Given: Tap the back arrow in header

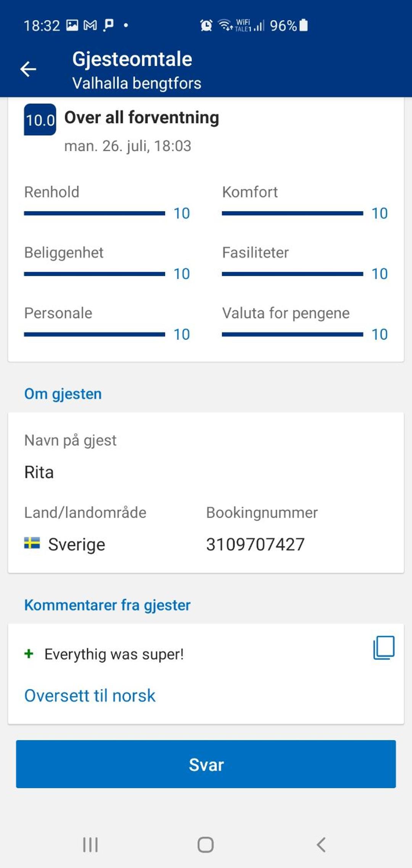Looking at the screenshot, I should [28, 69].
